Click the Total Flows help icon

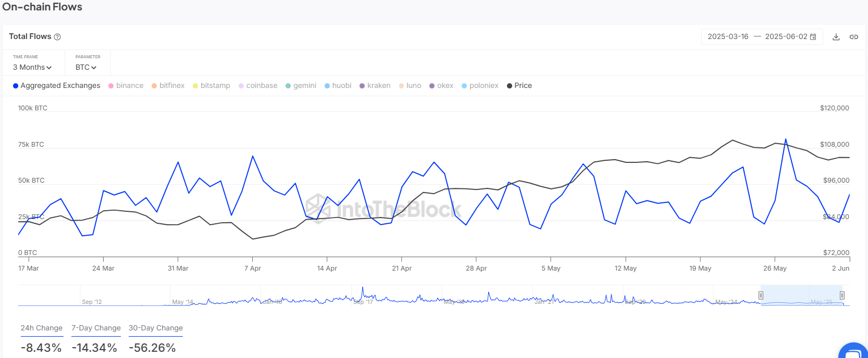click(x=58, y=37)
